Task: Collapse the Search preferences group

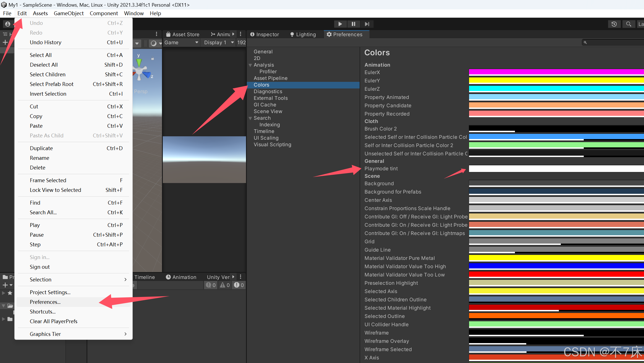Action: [x=250, y=118]
